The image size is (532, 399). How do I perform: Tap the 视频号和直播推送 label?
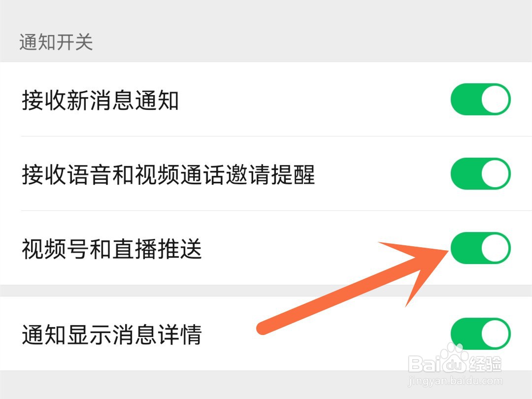tap(112, 249)
